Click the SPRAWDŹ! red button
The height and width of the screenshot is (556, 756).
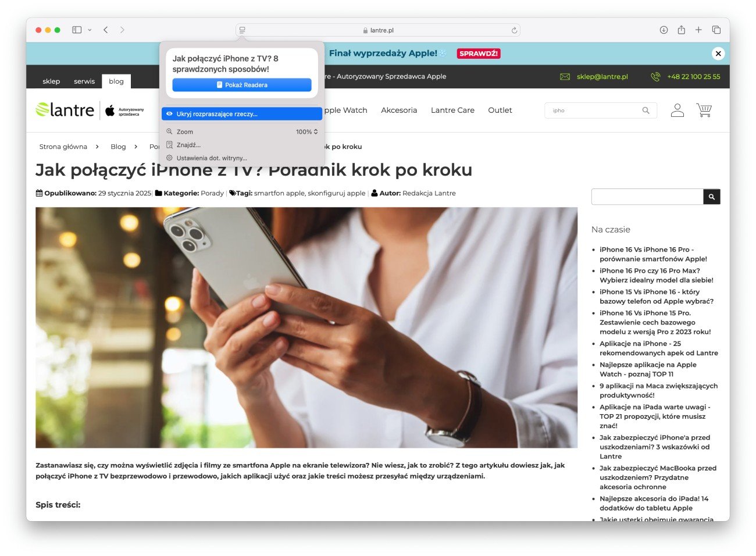479,54
